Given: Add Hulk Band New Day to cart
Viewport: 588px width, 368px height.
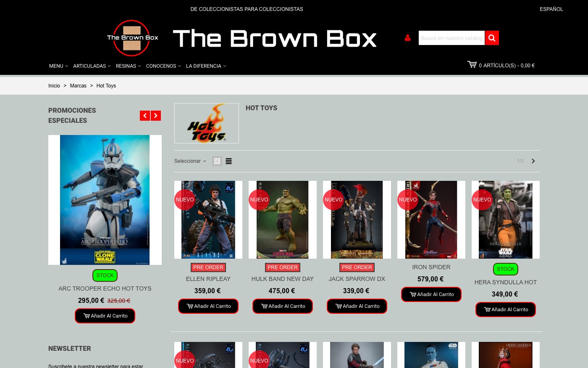Looking at the screenshot, I should (x=283, y=306).
